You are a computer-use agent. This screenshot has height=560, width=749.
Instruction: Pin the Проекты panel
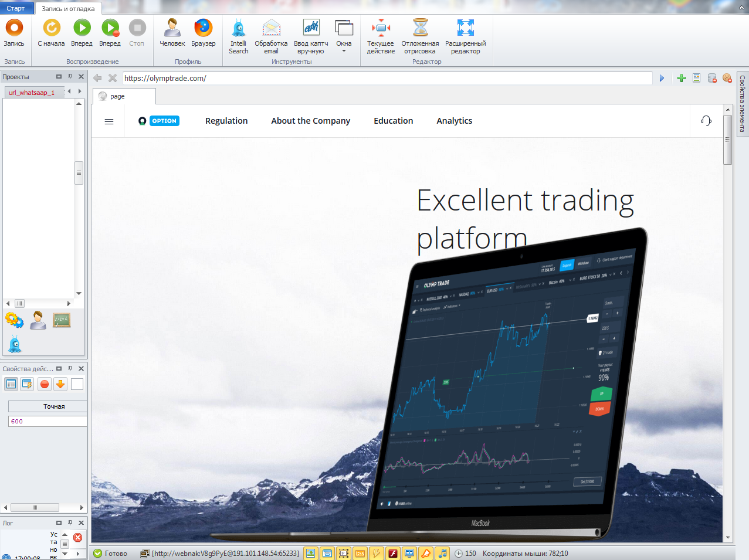tap(70, 77)
